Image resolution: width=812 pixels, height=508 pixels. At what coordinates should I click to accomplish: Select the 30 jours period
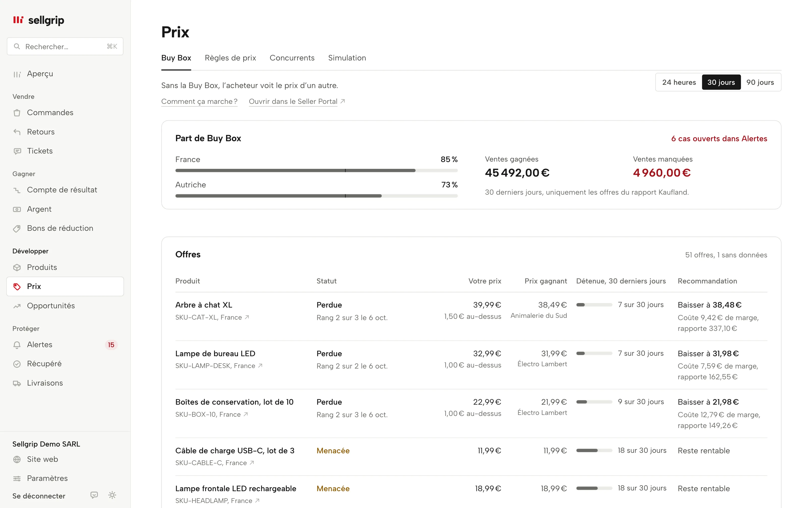[721, 82]
